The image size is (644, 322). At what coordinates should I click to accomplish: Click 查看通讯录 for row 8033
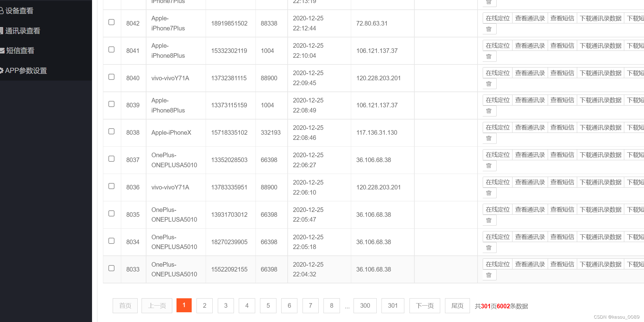tap(530, 264)
